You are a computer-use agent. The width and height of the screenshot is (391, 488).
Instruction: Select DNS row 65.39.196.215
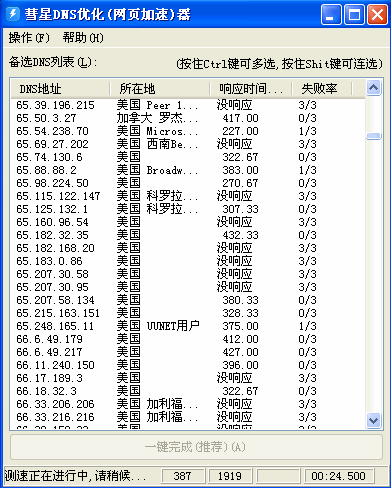pos(188,105)
